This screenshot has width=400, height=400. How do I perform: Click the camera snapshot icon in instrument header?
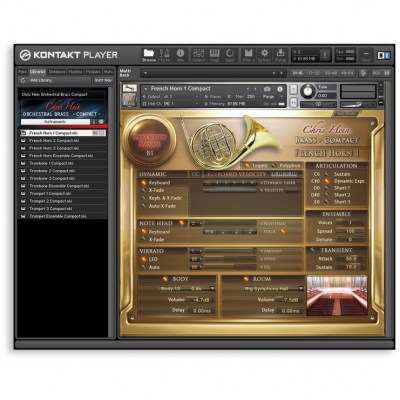pos(267,89)
